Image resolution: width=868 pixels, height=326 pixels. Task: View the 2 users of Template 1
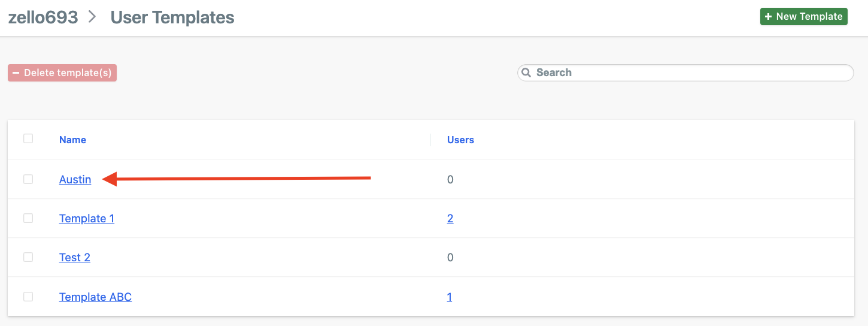pyautogui.click(x=450, y=219)
